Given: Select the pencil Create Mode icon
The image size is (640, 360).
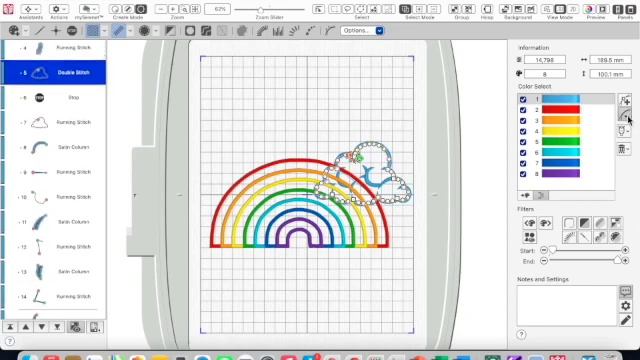Looking at the screenshot, I should point(128,9).
